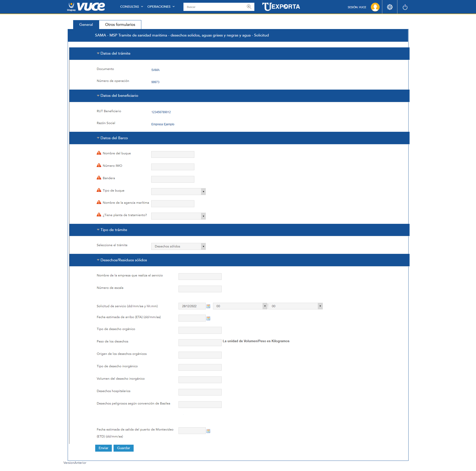Collapse Desechos/Residuos sólidos section
The width and height of the screenshot is (476, 471).
click(x=98, y=260)
